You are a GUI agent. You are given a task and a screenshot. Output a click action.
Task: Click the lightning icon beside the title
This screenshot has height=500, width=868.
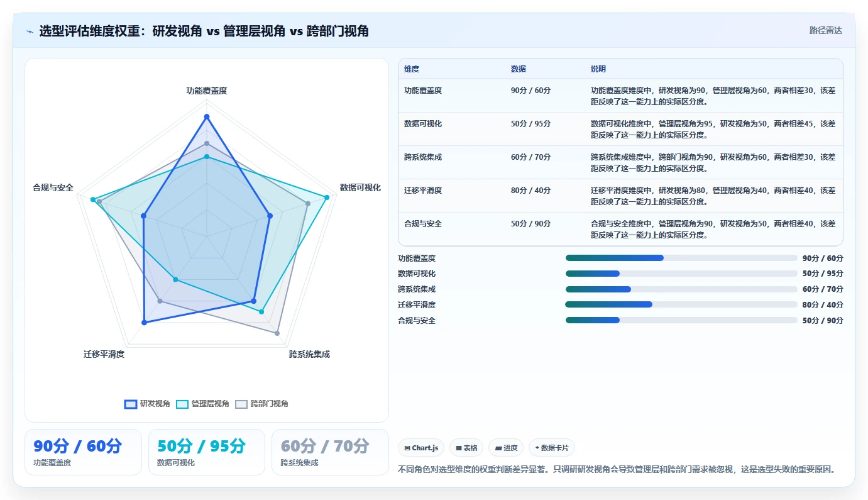[30, 31]
